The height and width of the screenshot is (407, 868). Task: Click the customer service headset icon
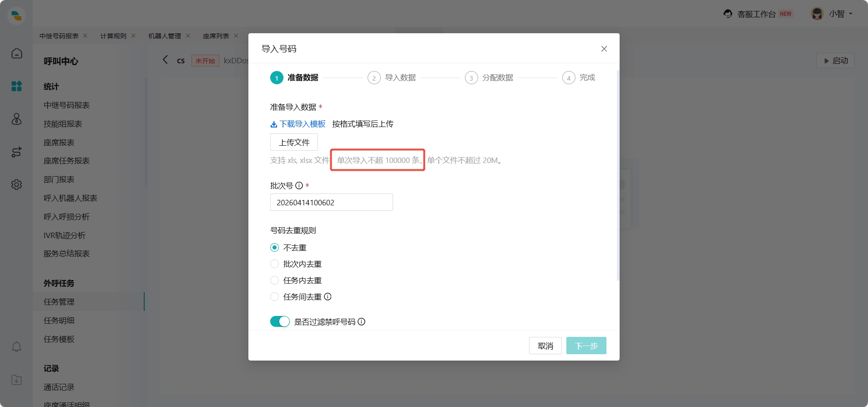728,14
